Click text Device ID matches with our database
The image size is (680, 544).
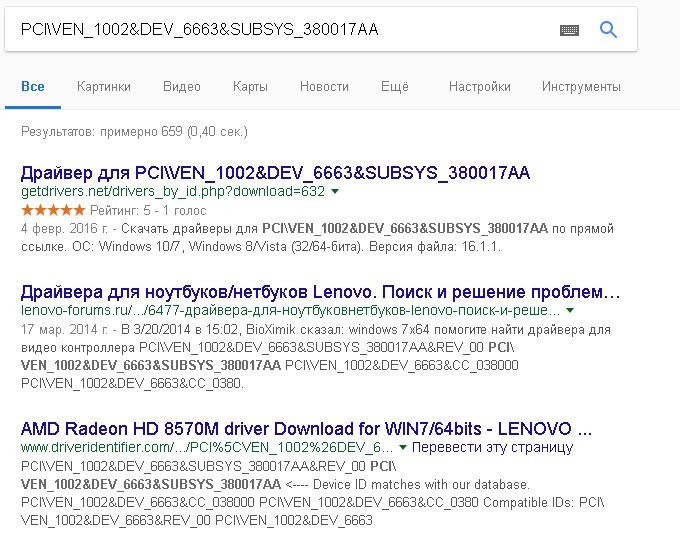tap(421, 484)
